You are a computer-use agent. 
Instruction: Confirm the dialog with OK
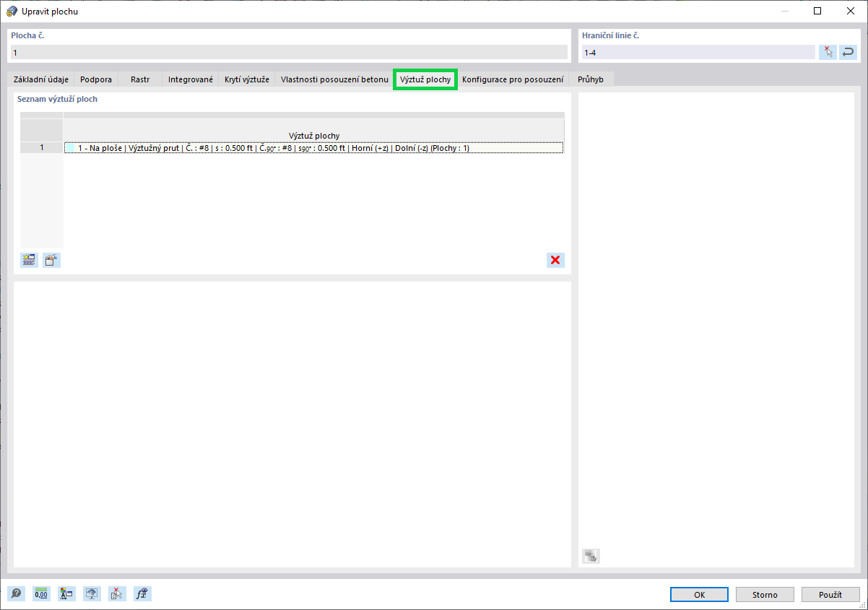pyautogui.click(x=698, y=594)
